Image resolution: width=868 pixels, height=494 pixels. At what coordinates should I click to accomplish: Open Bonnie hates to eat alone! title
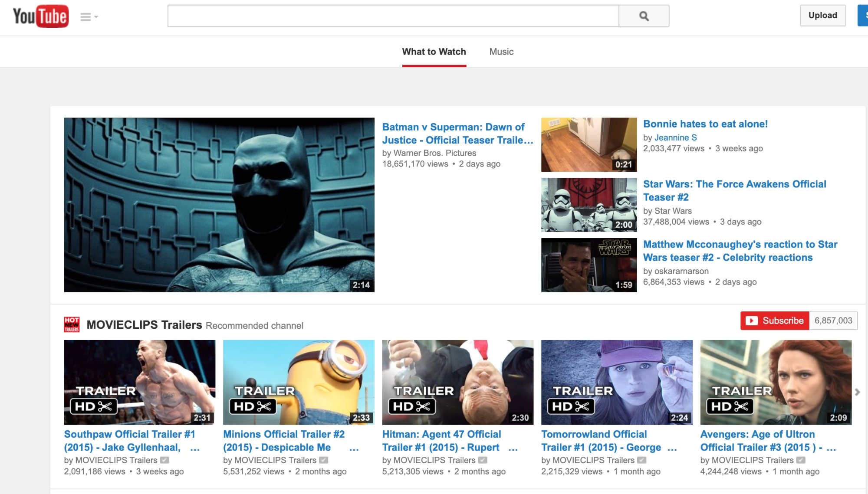(705, 124)
